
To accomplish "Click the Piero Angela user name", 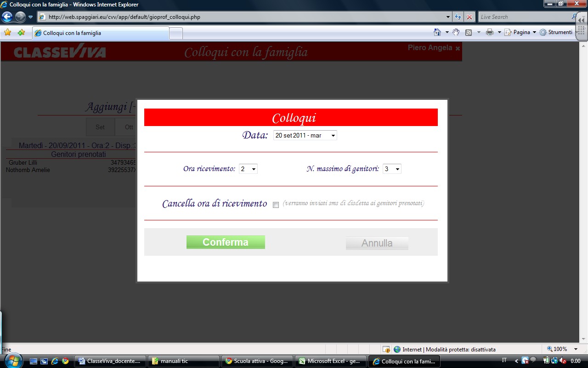I will pos(430,48).
